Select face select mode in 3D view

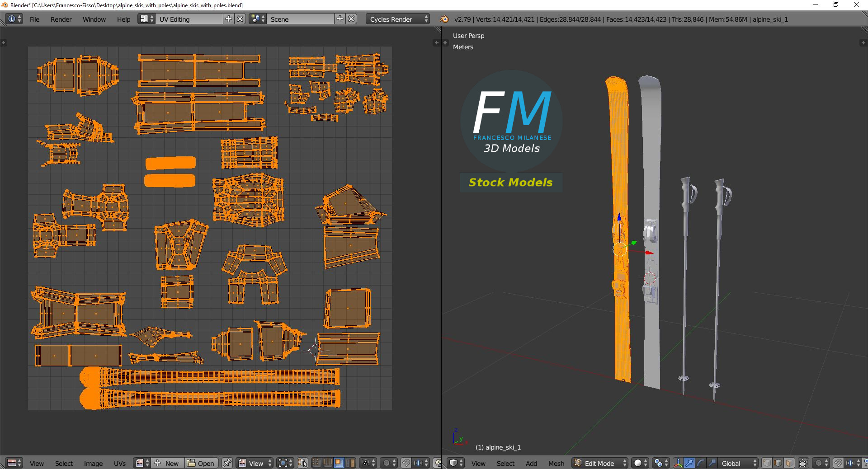tap(789, 463)
